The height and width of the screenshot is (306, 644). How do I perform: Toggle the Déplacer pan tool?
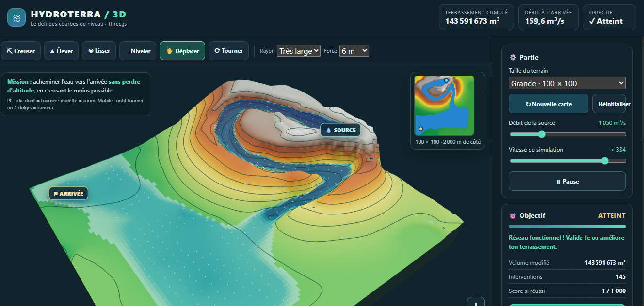(182, 51)
